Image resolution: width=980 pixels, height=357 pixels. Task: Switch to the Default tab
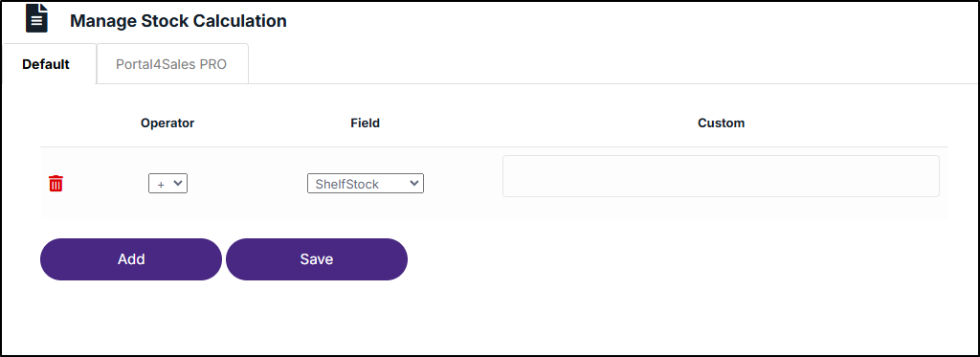point(46,64)
